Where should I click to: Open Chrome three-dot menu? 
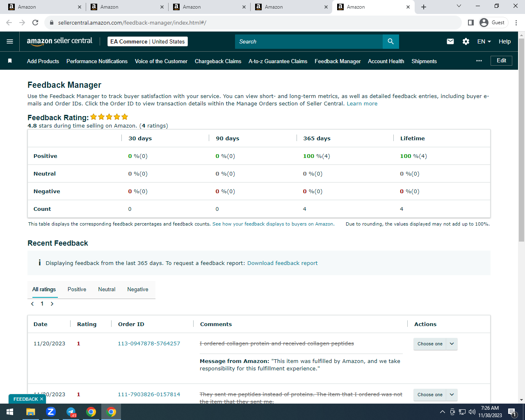516,23
